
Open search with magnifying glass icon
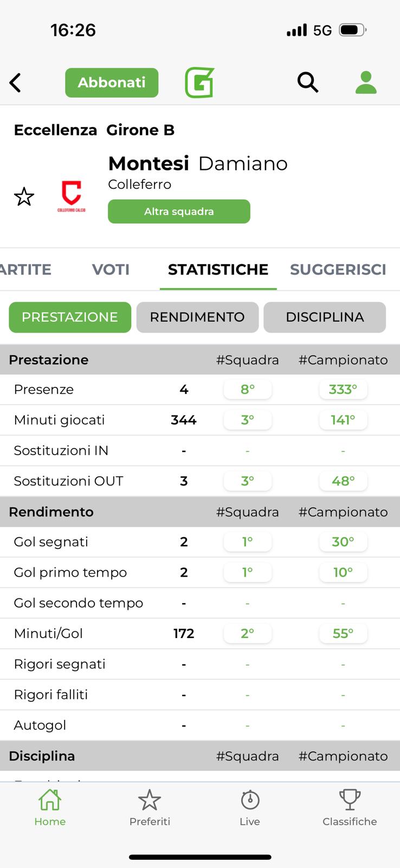click(x=307, y=82)
